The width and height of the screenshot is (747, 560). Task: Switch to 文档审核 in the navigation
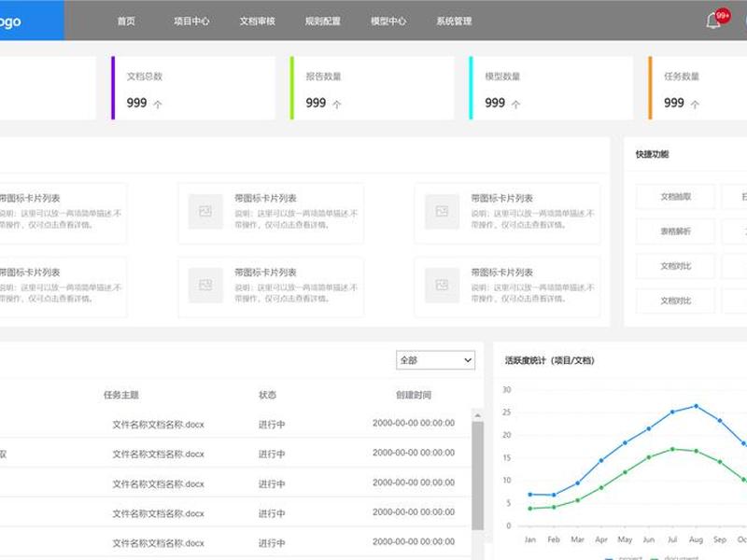pyautogui.click(x=258, y=21)
